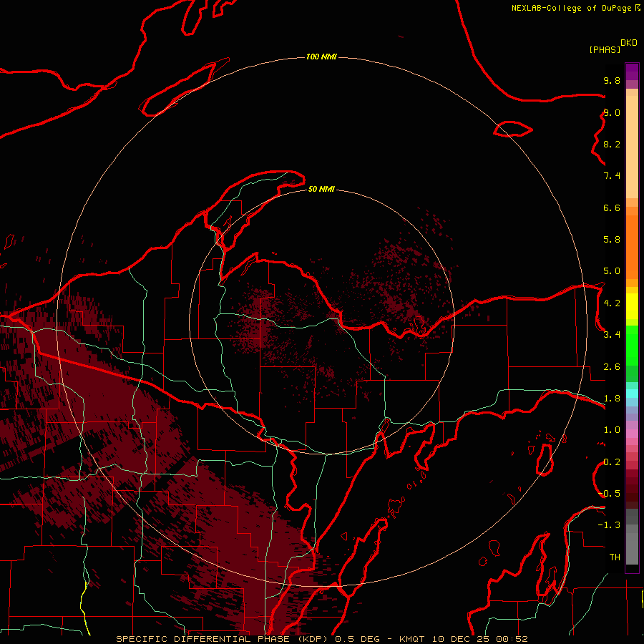
Task: Click the purple top segment of the color bar
Action: pyautogui.click(x=632, y=72)
